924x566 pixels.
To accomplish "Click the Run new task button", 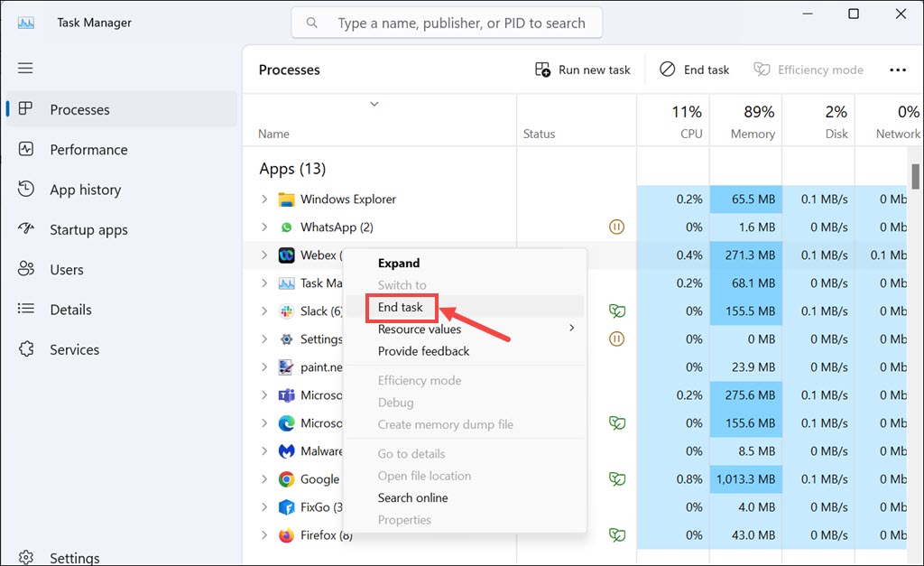I will point(583,70).
